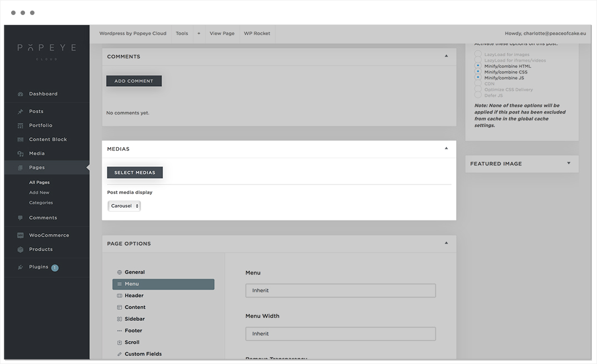Click the Scroll icon in Page Options
The image size is (597, 364).
tap(120, 342)
